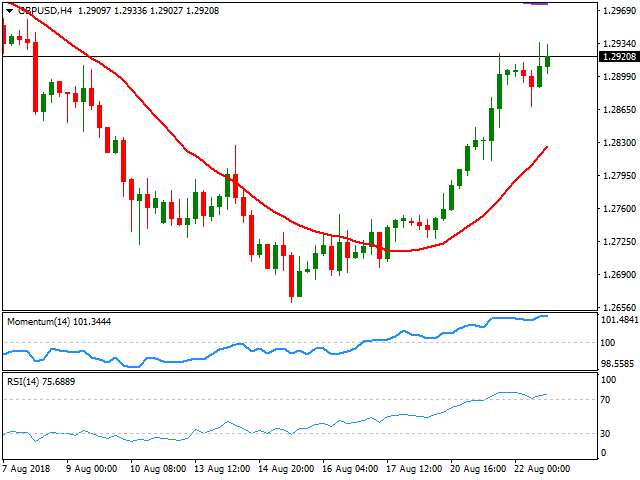
Task: Click the 101.4841 momentum scale value
Action: (x=620, y=320)
